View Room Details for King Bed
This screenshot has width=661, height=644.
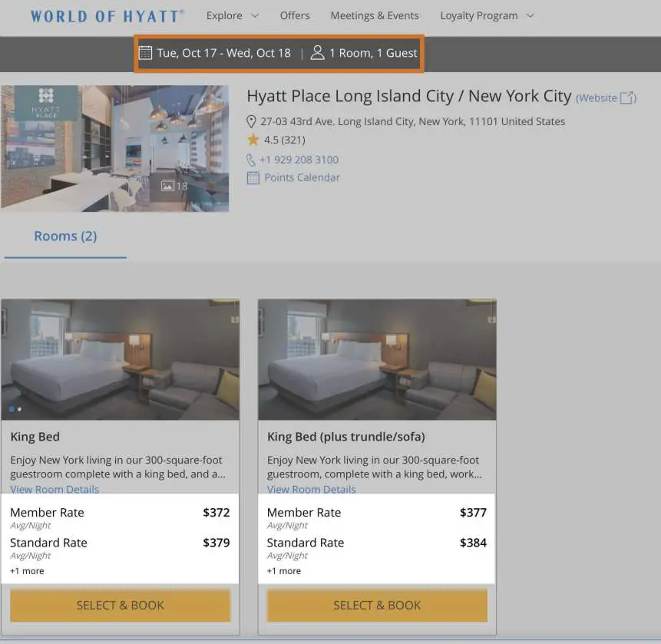coord(55,489)
